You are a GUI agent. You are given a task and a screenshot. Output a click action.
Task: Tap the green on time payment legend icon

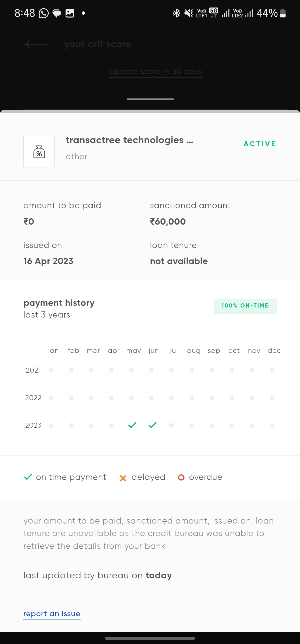28,477
